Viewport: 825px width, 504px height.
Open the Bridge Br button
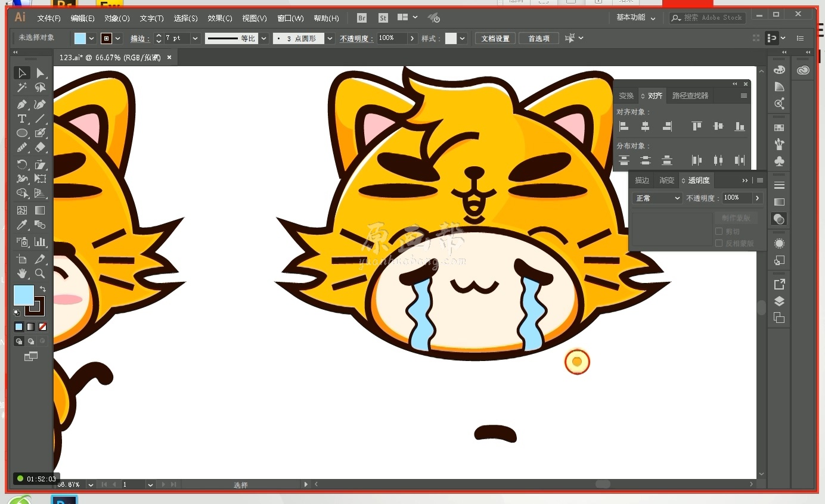click(x=362, y=18)
